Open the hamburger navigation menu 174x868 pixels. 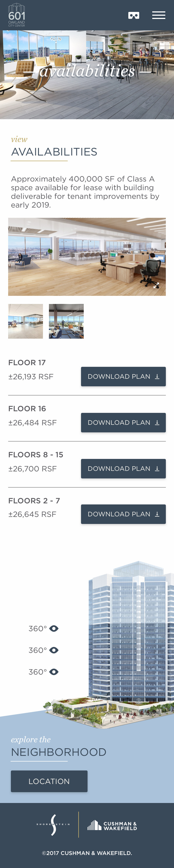tap(159, 15)
